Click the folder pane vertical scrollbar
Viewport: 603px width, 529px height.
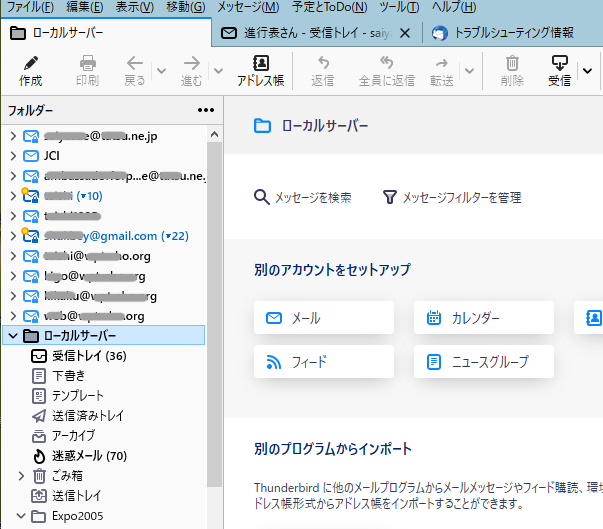click(214, 300)
